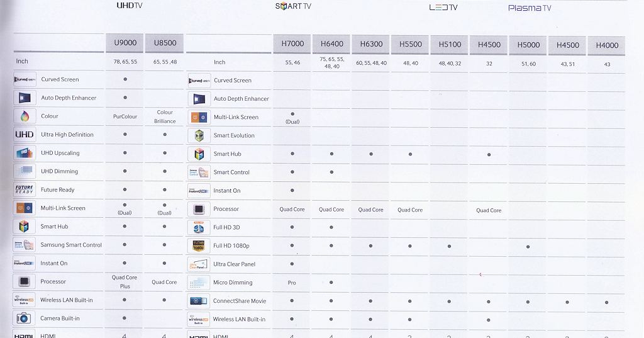The width and height of the screenshot is (644, 338).
Task: Click the U9000 model column header
Action: pyautogui.click(x=125, y=43)
